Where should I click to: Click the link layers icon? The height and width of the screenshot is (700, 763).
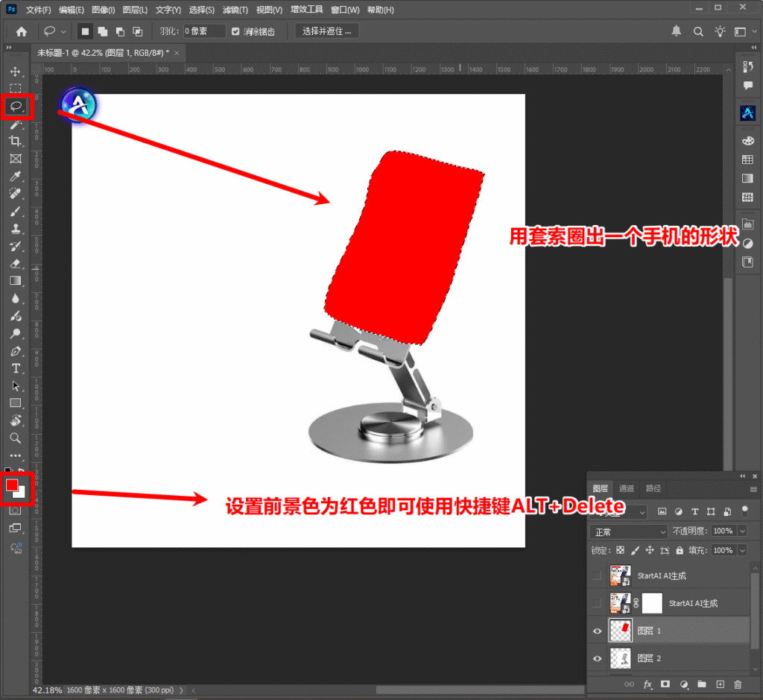[x=629, y=684]
